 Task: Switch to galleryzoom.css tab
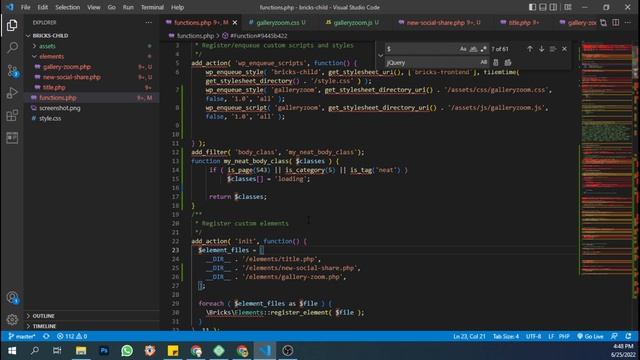(x=278, y=22)
